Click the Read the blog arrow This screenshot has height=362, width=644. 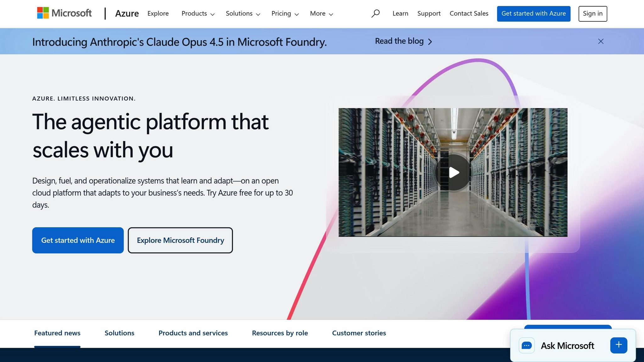click(x=430, y=41)
